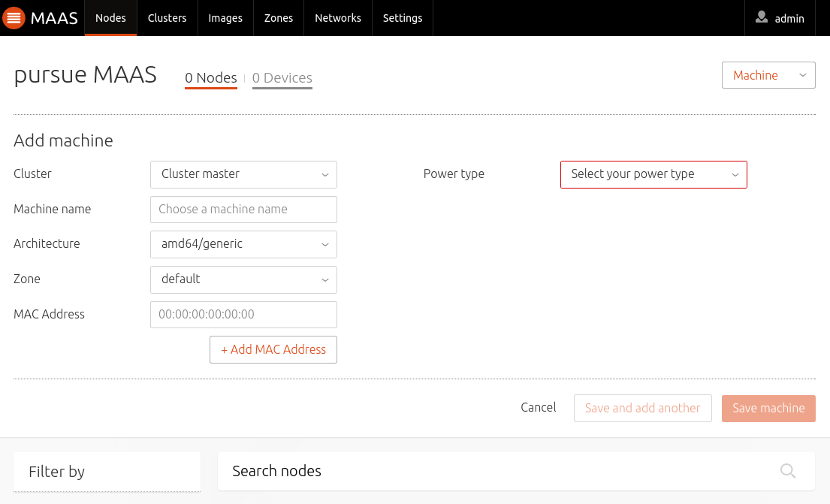Open Settings in the navigation bar
Viewport: 830px width, 504px height.
click(x=403, y=18)
